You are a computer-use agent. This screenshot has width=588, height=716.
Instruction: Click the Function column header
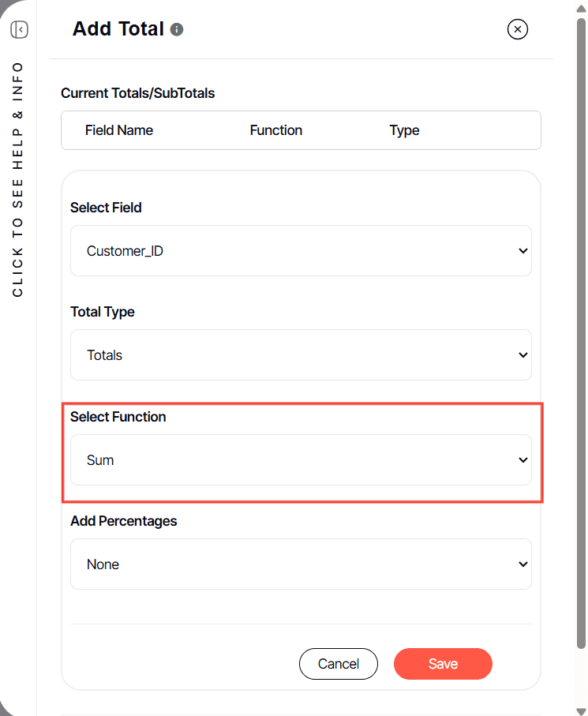276,130
